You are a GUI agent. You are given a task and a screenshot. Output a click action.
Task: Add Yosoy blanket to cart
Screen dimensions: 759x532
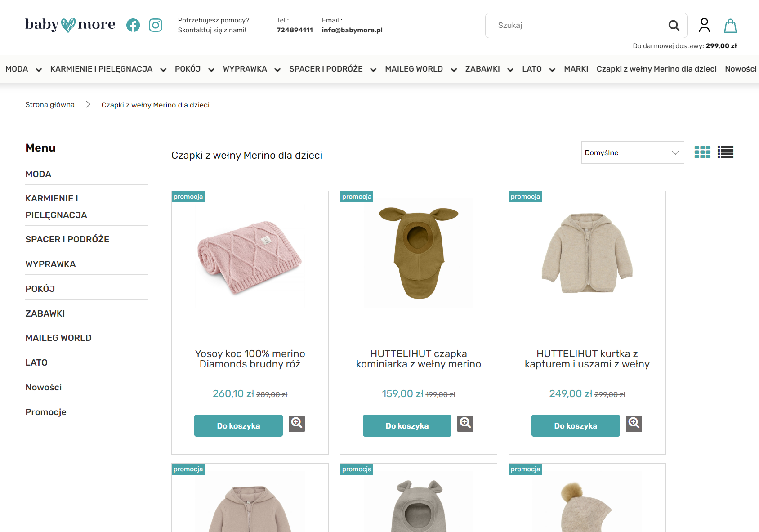pyautogui.click(x=238, y=426)
